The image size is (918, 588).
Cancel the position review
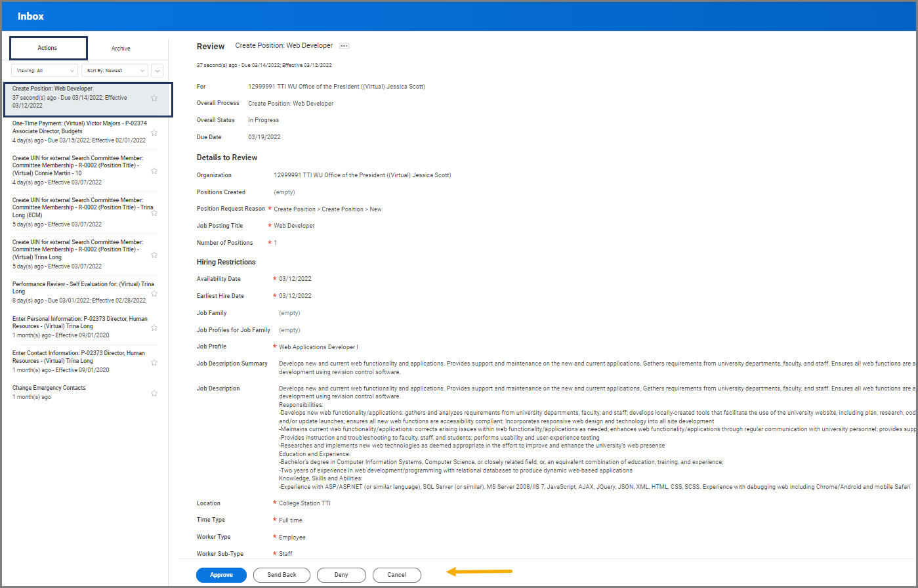[396, 575]
